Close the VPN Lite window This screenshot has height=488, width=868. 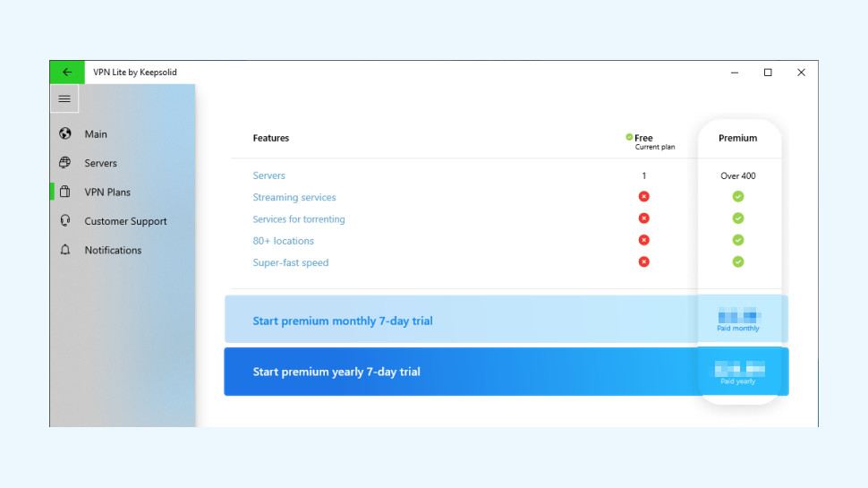801,73
